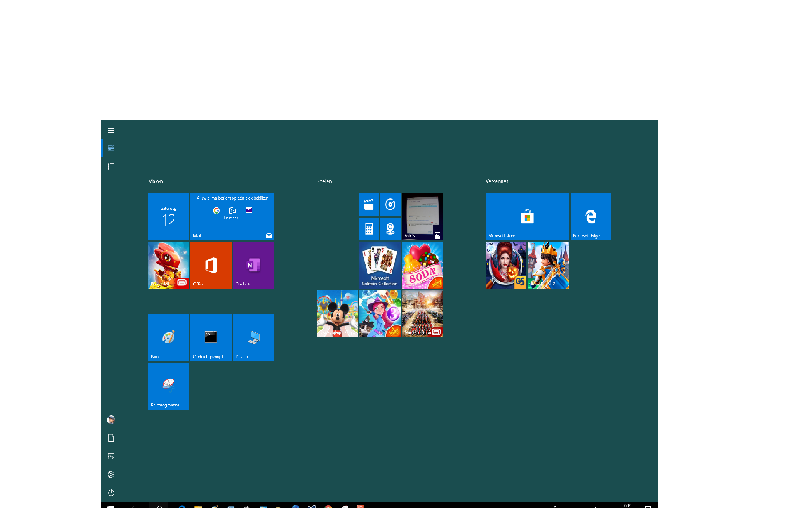Launch Paint from the tiles
The height and width of the screenshot is (508, 812).
pos(168,338)
